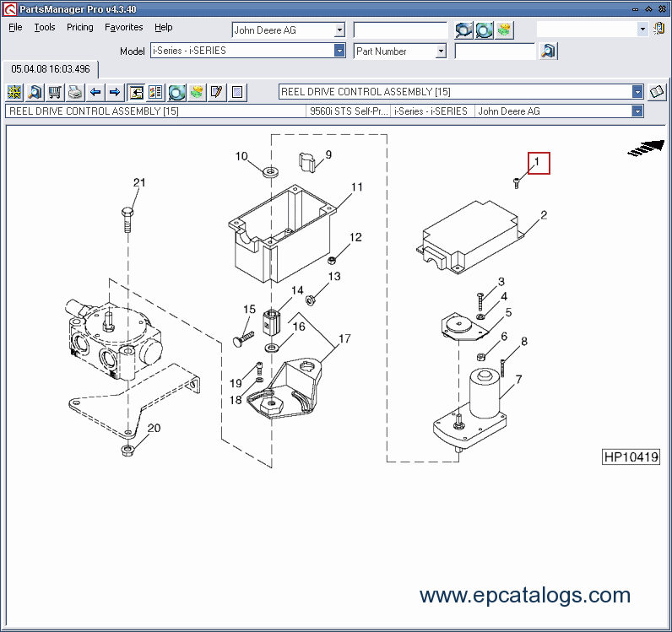
Task: Click the i-Series - i-SERIES breadcrumb segment
Action: (x=431, y=111)
